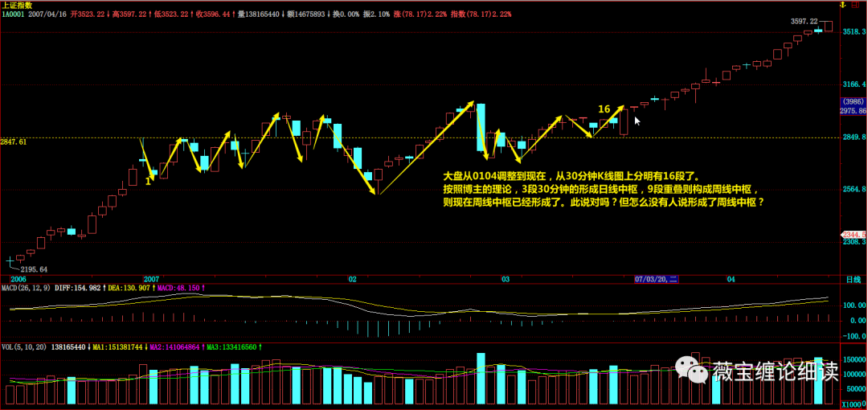Click the 3166.4 price axis label
The width and height of the screenshot is (868, 410).
click(x=854, y=84)
